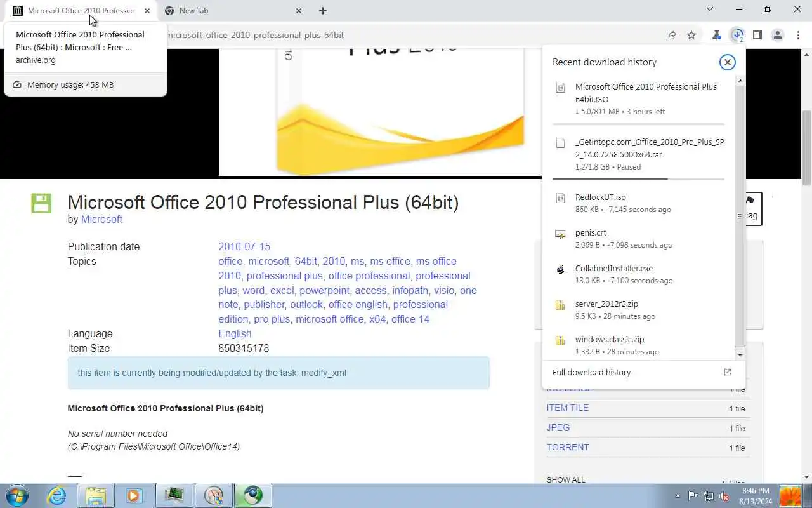812x508 pixels.
Task: Open the office 14 topic link
Action: pos(410,319)
